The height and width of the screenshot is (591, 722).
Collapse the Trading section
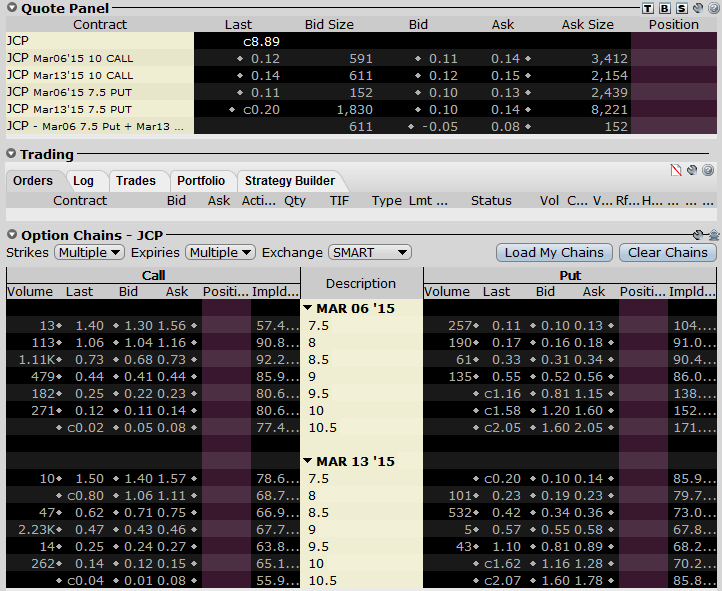coord(12,153)
